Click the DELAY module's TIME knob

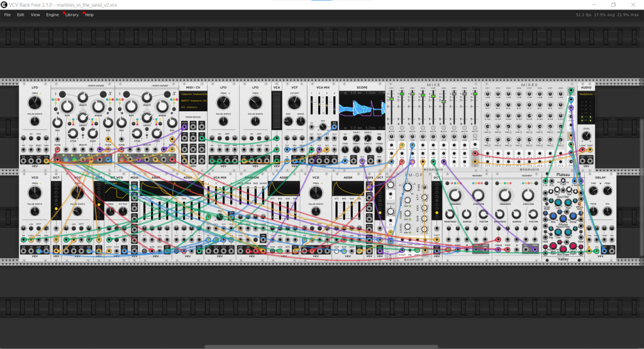click(593, 191)
